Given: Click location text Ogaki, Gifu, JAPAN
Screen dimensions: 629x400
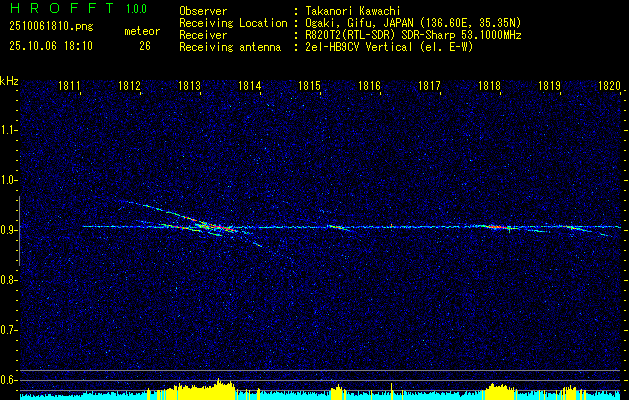Looking at the screenshot, I should tap(359, 23).
